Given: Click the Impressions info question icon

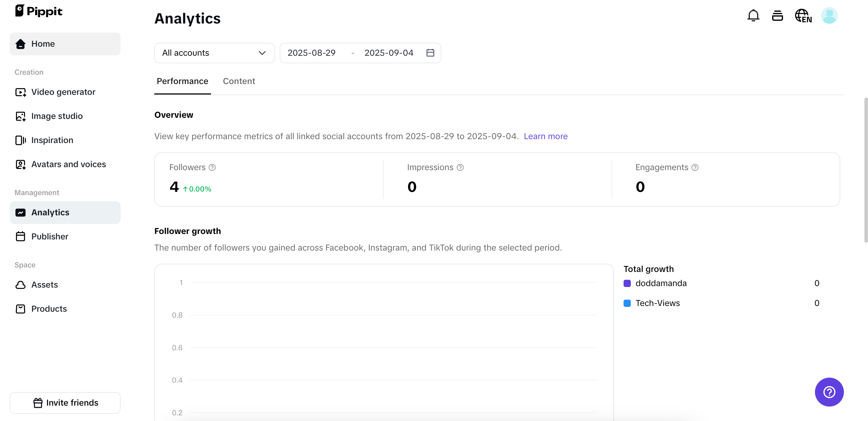Looking at the screenshot, I should click(x=460, y=167).
